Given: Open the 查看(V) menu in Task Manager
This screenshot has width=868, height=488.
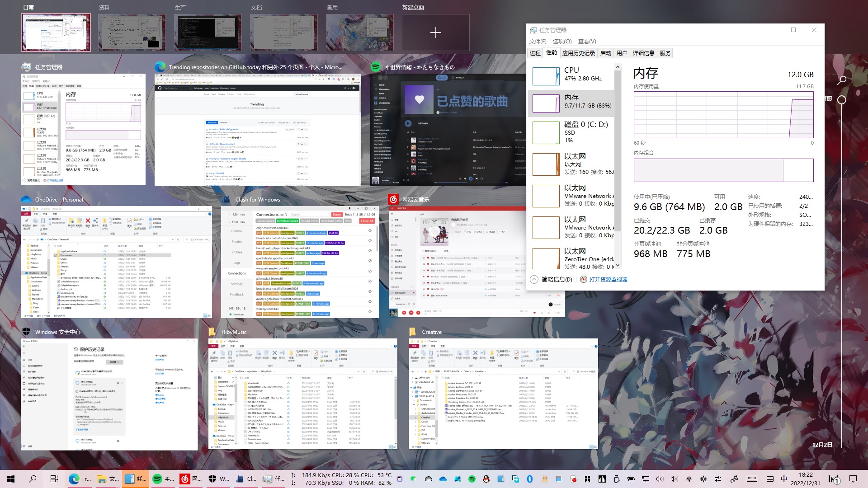Looking at the screenshot, I should pyautogui.click(x=587, y=41).
